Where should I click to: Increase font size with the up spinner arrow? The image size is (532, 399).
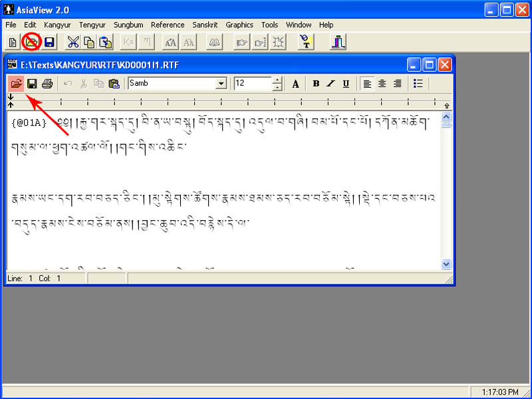277,80
